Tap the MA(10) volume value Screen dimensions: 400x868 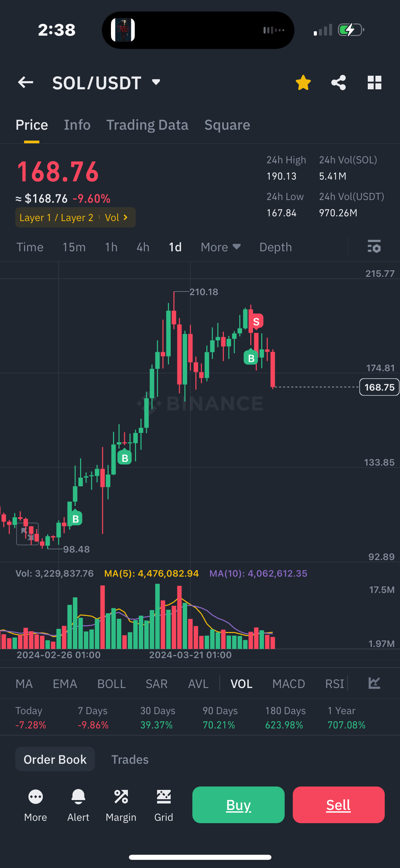point(258,574)
